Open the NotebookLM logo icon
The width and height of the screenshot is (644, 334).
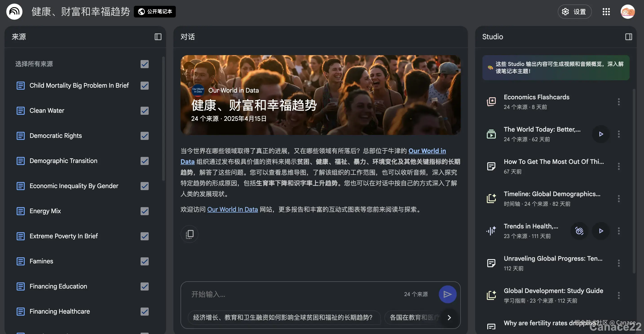(x=14, y=11)
